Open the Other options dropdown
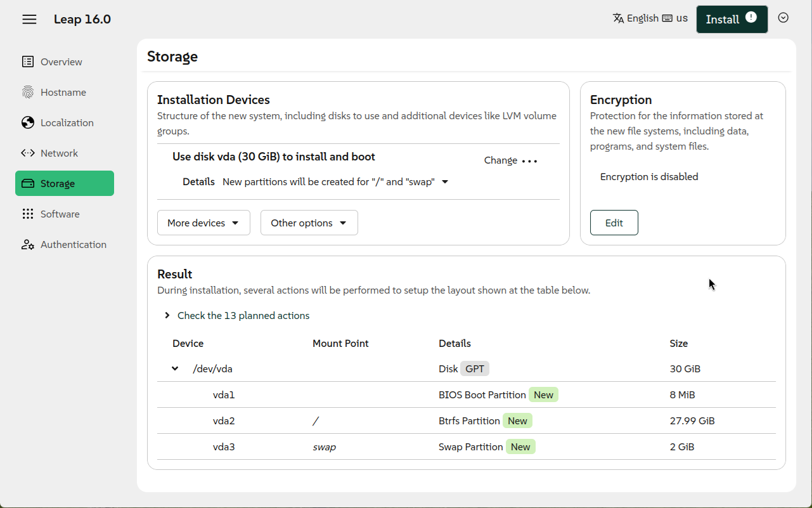 click(x=309, y=223)
